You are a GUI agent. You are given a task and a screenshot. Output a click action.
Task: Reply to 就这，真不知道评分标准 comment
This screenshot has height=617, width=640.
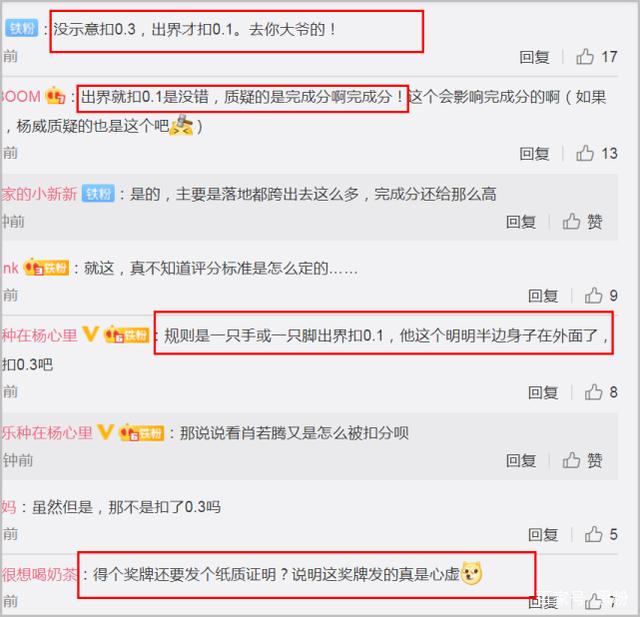(x=543, y=296)
